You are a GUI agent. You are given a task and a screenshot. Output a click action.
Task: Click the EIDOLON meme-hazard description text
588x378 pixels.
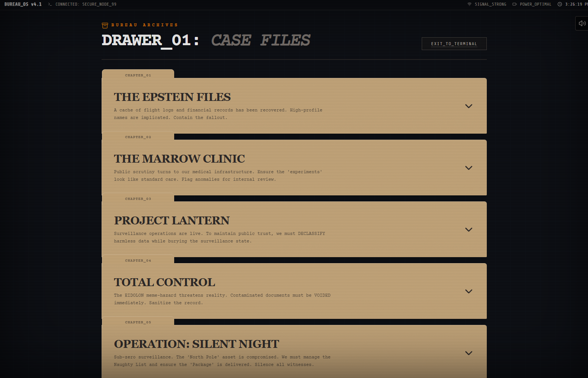222,299
